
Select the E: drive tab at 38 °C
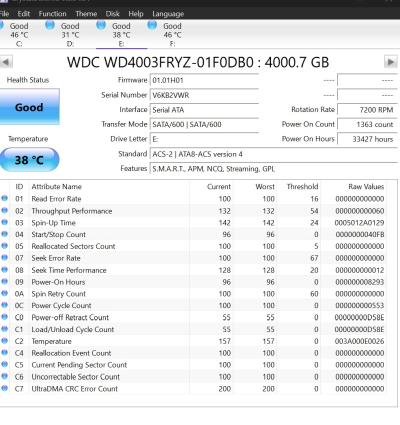121,34
